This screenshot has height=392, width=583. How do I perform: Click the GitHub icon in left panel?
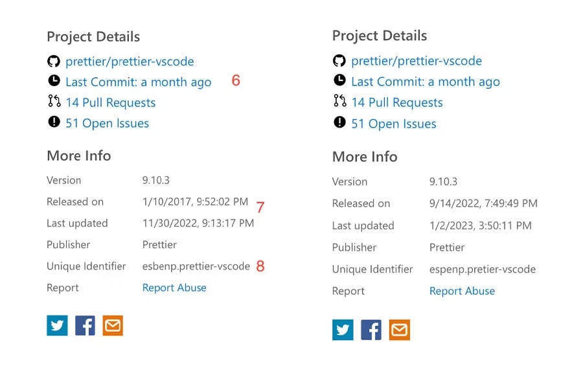coord(53,62)
